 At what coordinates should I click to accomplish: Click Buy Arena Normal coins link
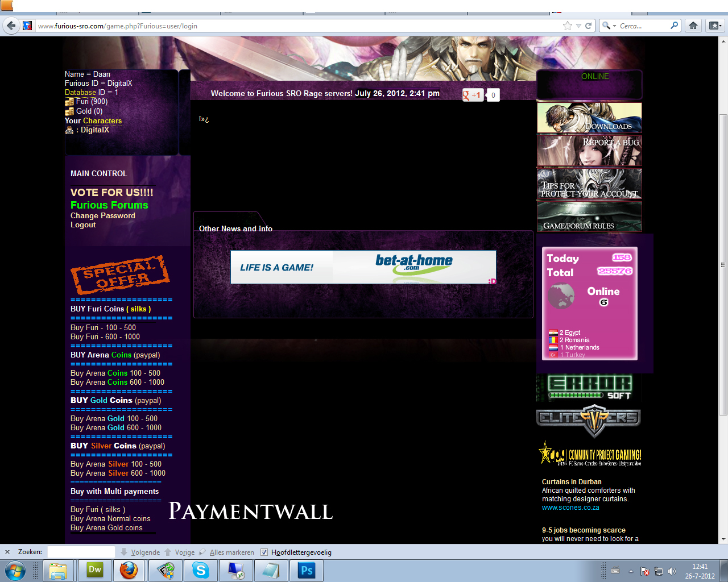[110, 519]
